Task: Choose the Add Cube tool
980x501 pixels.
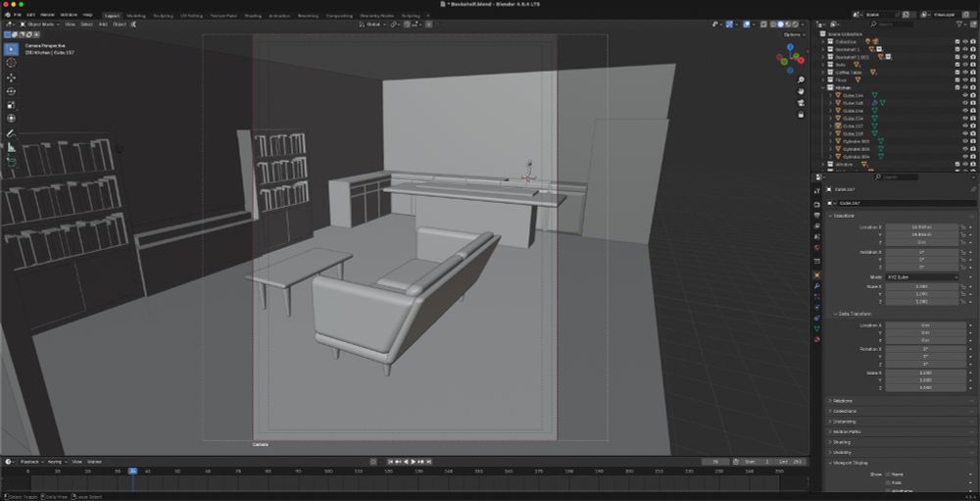Action: [x=11, y=162]
